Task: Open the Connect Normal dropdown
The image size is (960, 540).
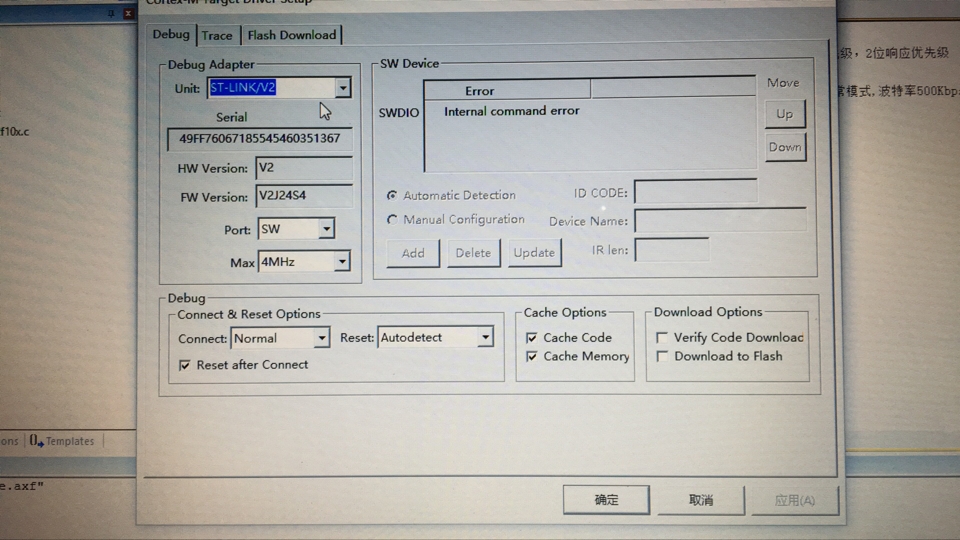Action: pyautogui.click(x=321, y=339)
